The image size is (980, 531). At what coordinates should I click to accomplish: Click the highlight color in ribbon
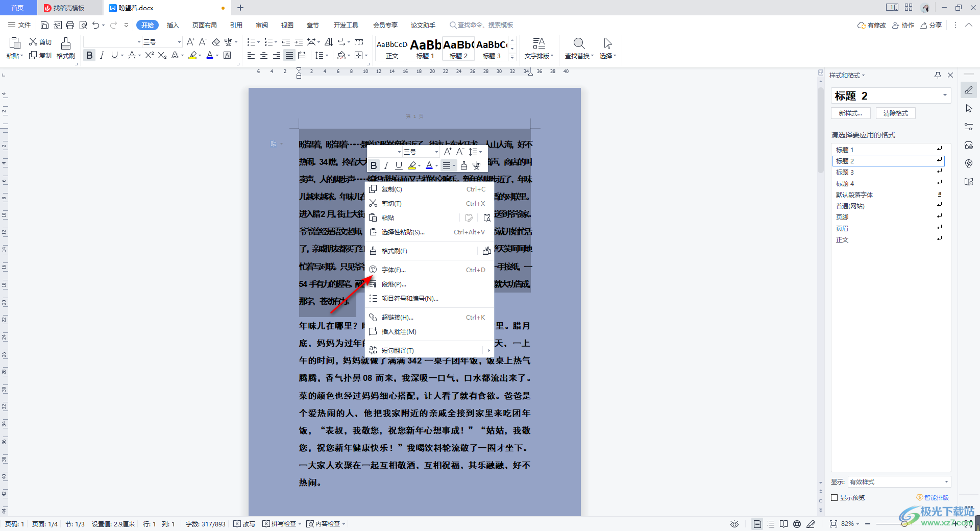[x=192, y=55]
